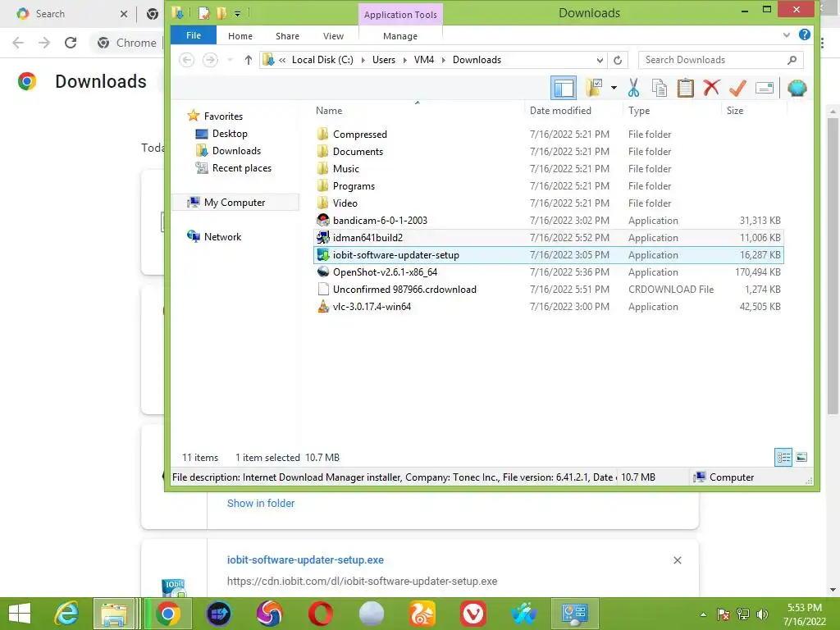Click VM4 in the address breadcrumb

click(x=424, y=60)
